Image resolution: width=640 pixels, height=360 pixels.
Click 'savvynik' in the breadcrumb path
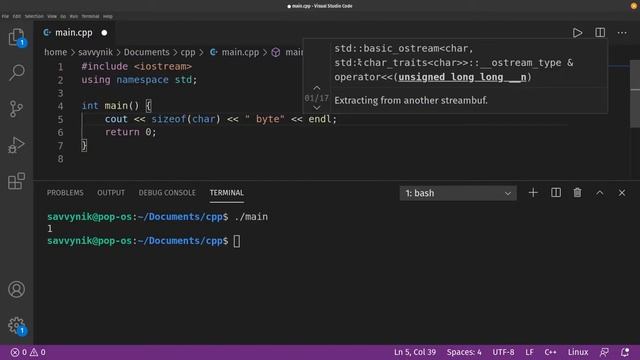[96, 52]
